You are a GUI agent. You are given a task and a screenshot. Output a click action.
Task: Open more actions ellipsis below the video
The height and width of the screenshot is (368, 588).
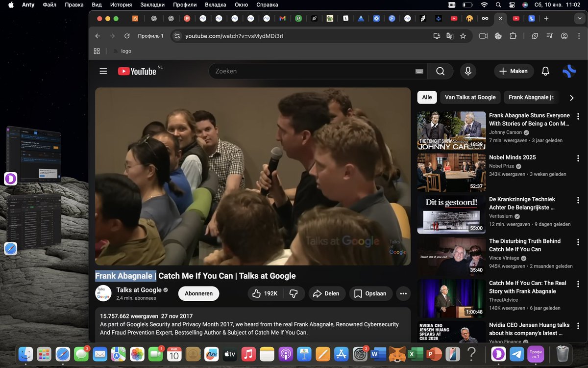pyautogui.click(x=403, y=293)
